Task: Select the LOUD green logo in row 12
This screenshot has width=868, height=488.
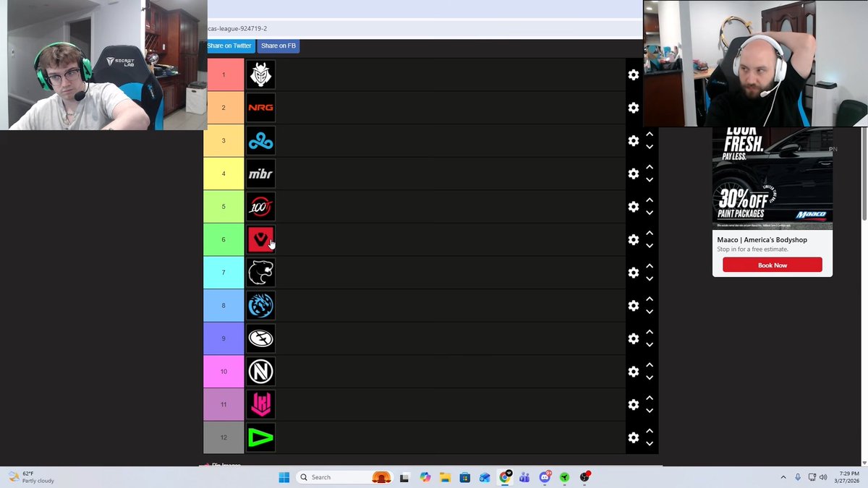Action: click(x=260, y=437)
